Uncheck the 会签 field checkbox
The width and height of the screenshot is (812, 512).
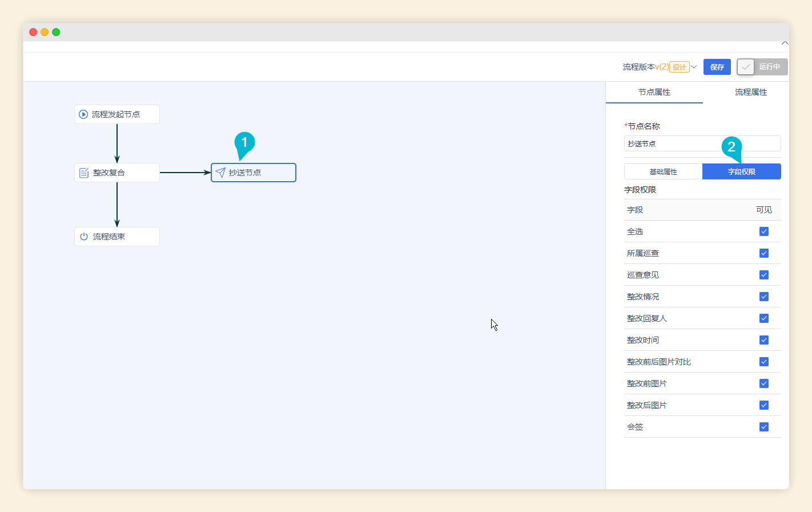(763, 427)
